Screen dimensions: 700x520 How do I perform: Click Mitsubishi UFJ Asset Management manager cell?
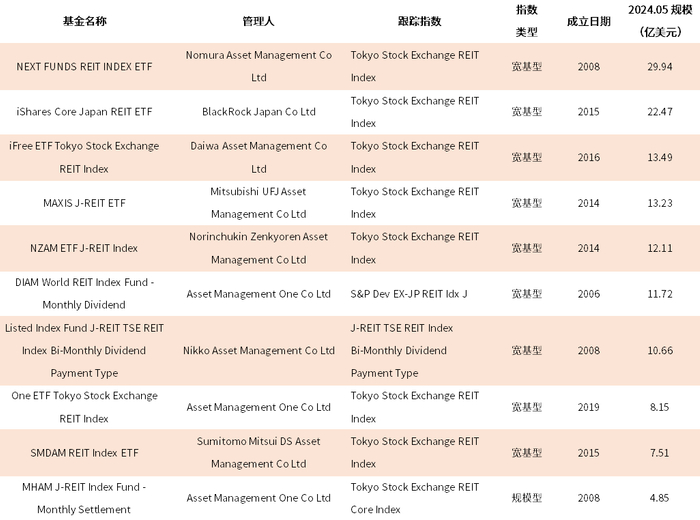(x=258, y=203)
